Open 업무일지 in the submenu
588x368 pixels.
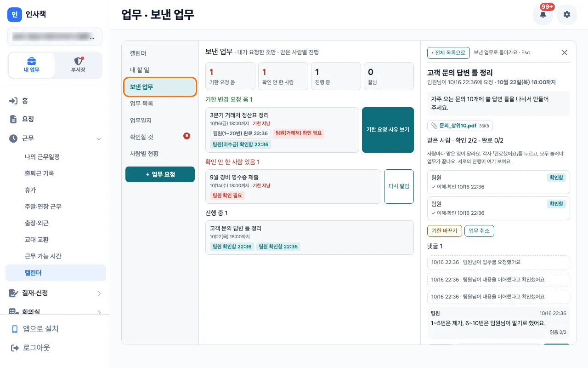[x=160, y=121]
